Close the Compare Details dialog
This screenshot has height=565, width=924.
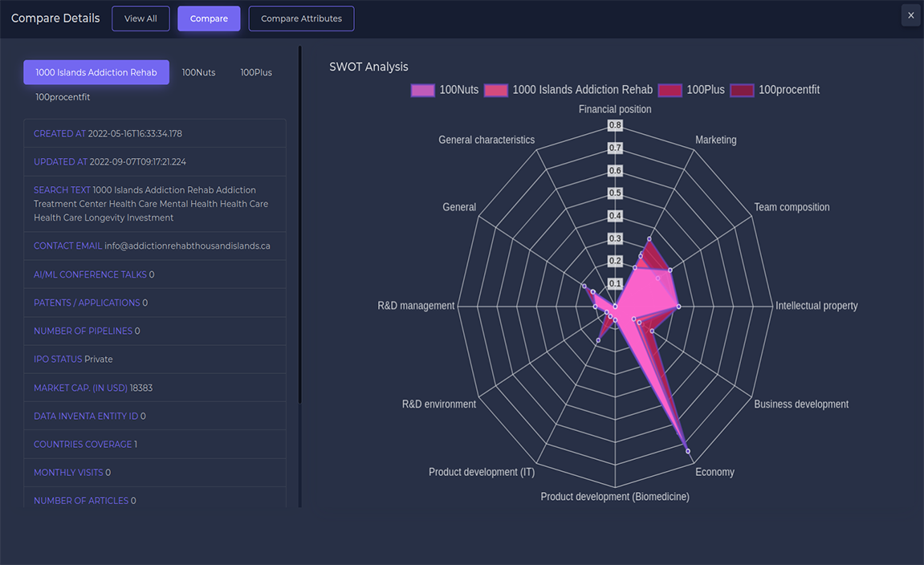[x=910, y=15]
